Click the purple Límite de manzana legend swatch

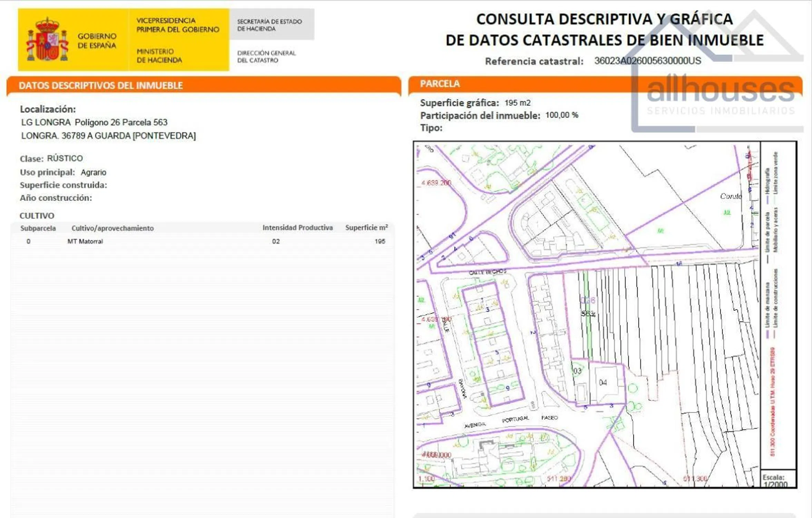point(767,334)
